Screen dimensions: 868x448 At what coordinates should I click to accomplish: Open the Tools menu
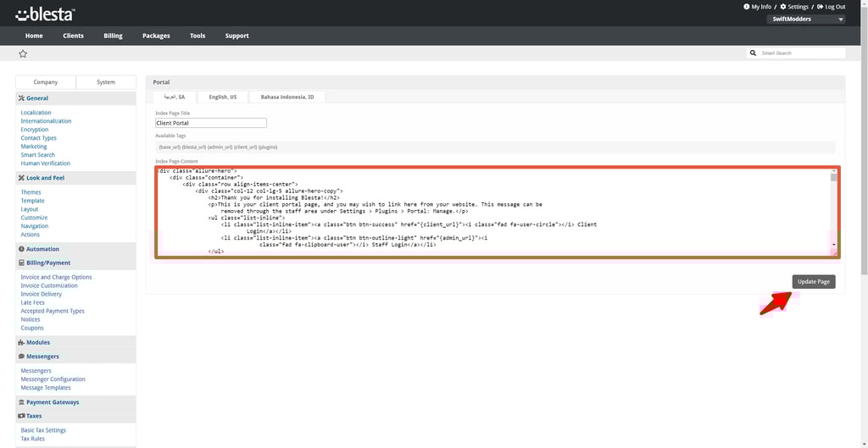pos(198,36)
